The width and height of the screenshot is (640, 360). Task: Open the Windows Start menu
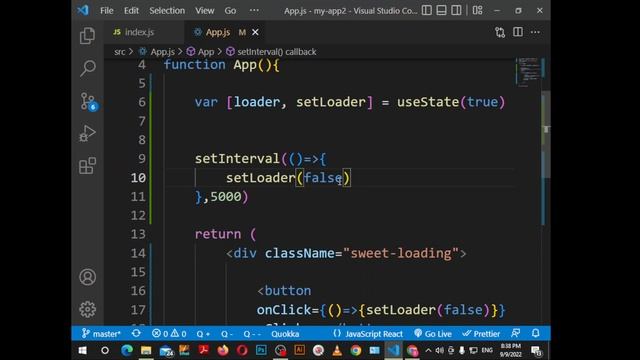[x=82, y=350]
